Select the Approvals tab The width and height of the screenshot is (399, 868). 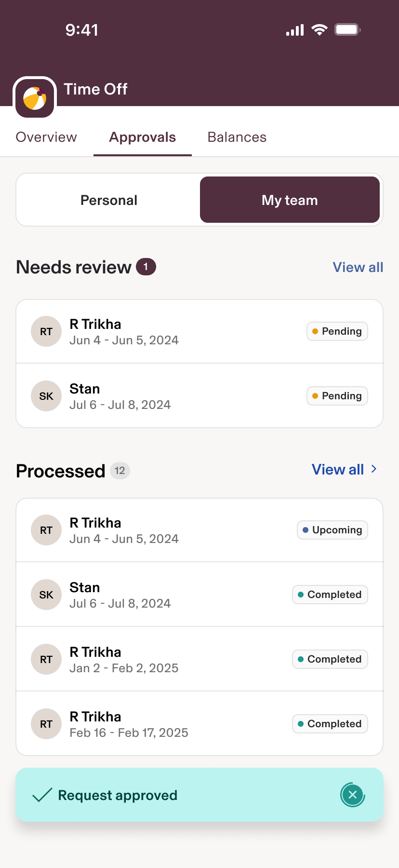pyautogui.click(x=143, y=137)
